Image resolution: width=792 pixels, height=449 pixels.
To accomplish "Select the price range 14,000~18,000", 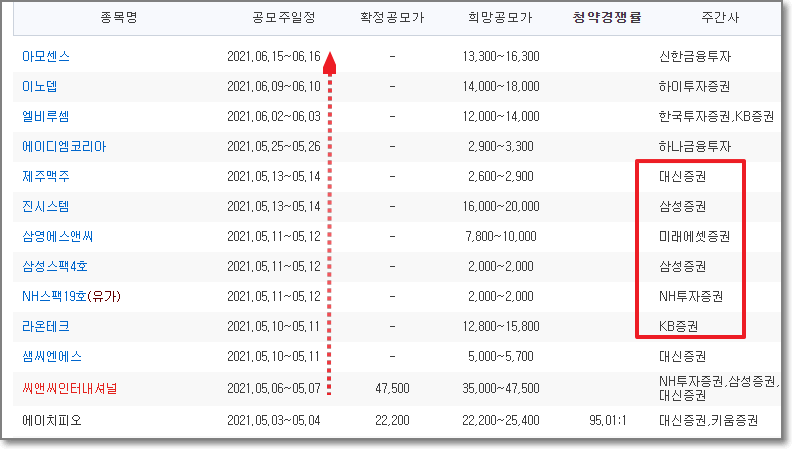I will (x=501, y=86).
